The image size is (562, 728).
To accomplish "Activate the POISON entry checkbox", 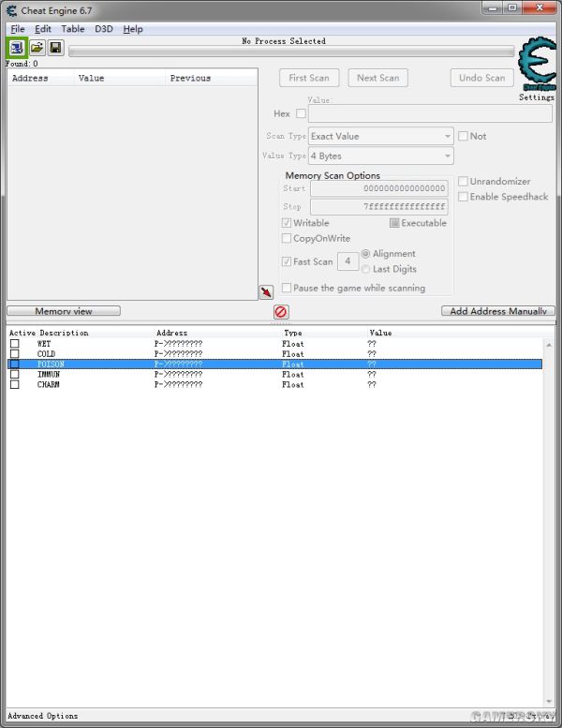I will (15, 364).
